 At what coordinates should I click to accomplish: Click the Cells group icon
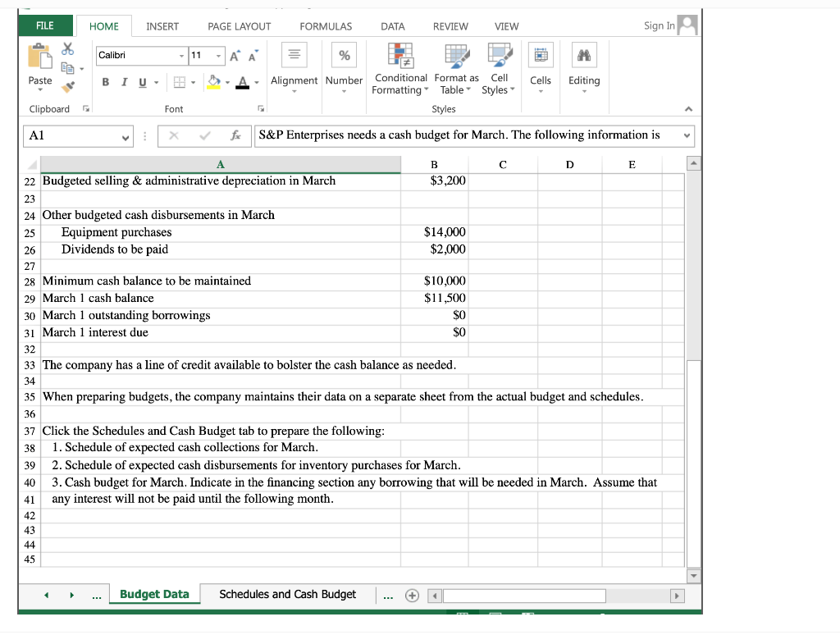click(x=540, y=70)
